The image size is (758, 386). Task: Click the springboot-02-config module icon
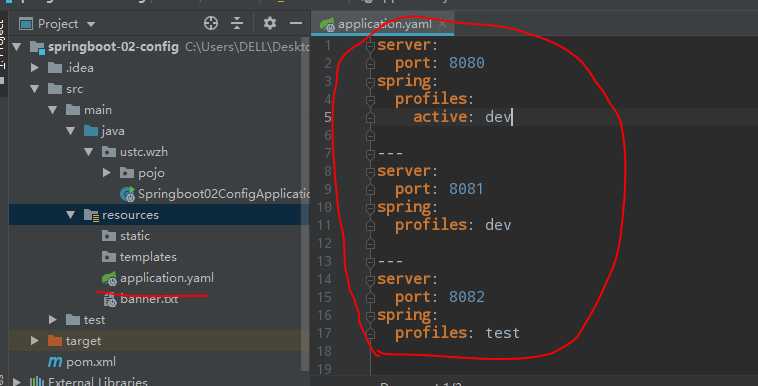(x=37, y=47)
